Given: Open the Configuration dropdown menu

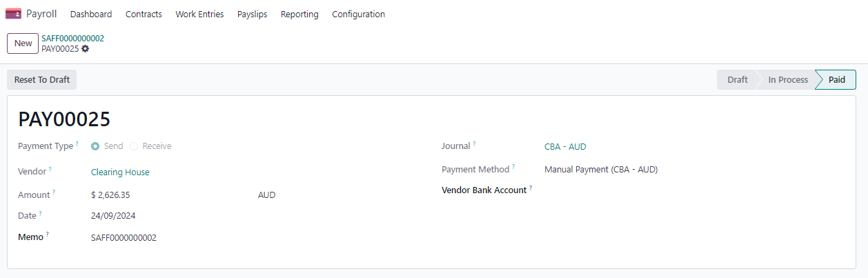Looking at the screenshot, I should (358, 14).
